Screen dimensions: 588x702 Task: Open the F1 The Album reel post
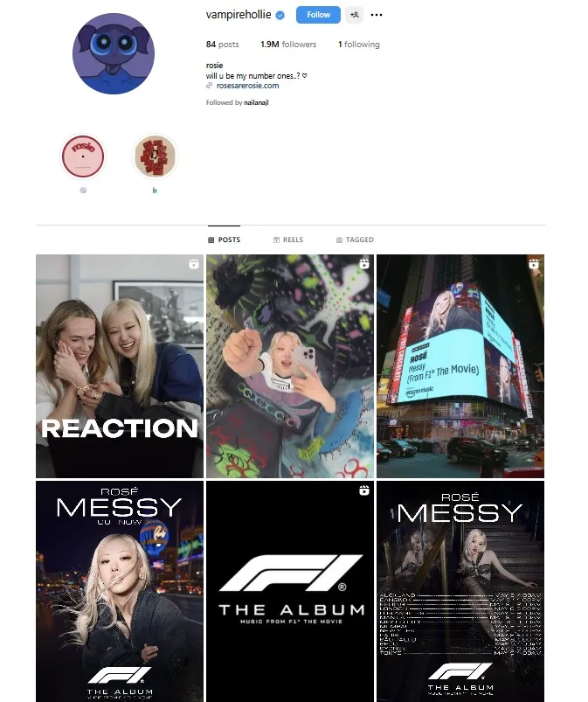point(290,592)
